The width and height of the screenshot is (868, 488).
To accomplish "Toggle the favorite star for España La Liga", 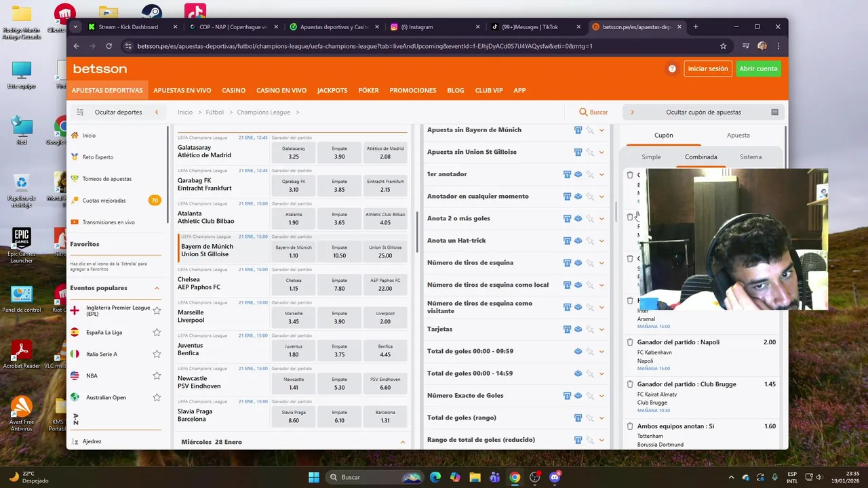I will pos(157,333).
